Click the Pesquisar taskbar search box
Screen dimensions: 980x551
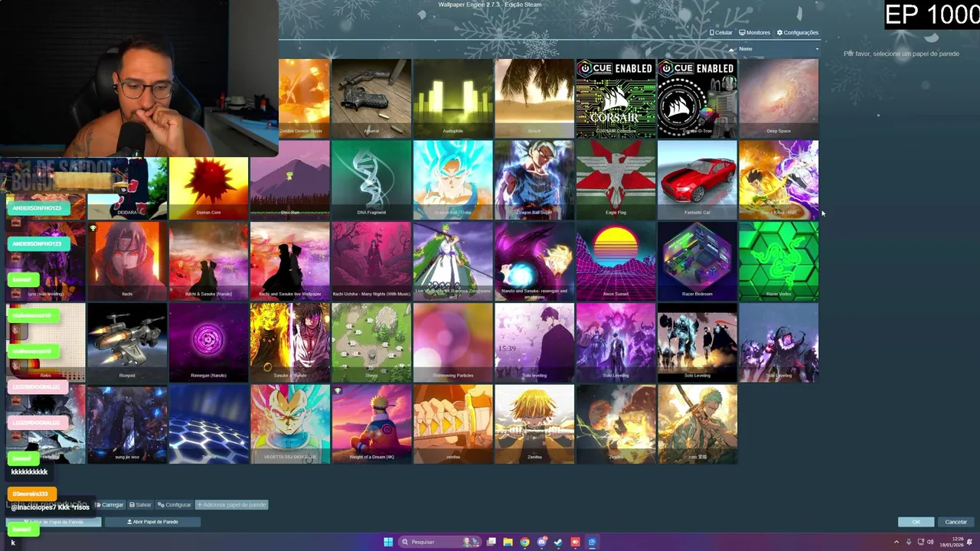(x=439, y=542)
